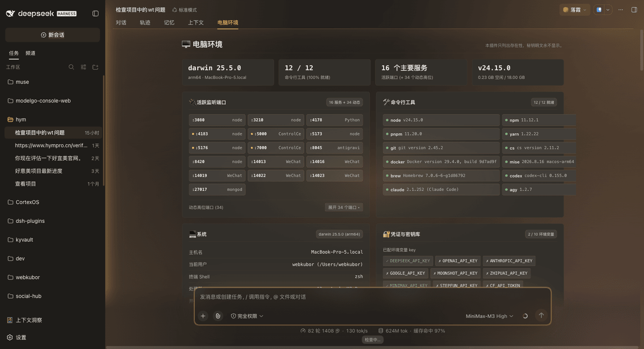Open the workspace filter sliders icon
Screen dimensions: 644x349
[x=84, y=67]
